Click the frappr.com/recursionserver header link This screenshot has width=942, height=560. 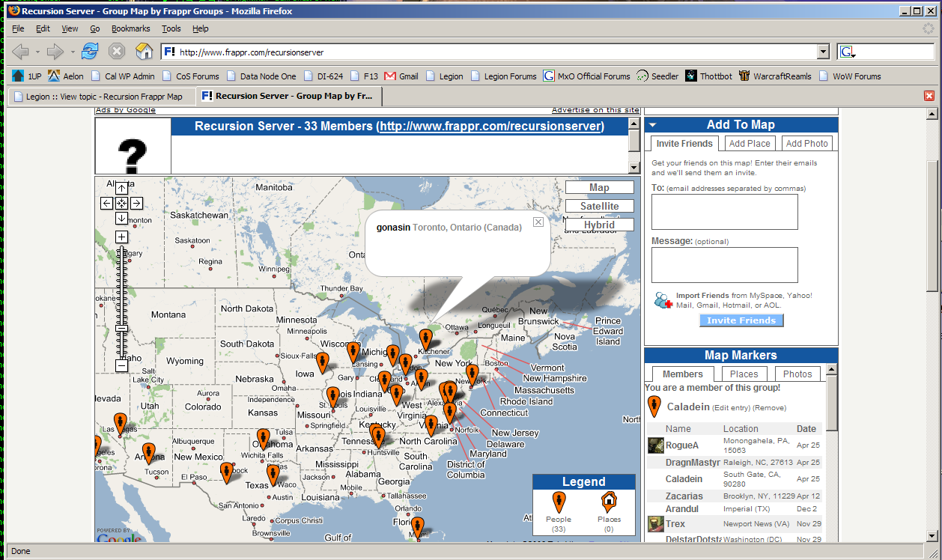[x=491, y=127]
